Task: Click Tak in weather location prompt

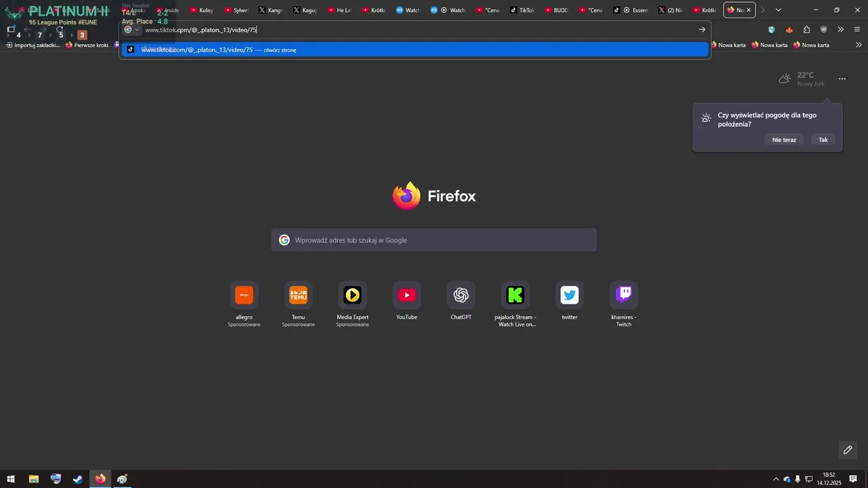Action: coord(823,140)
